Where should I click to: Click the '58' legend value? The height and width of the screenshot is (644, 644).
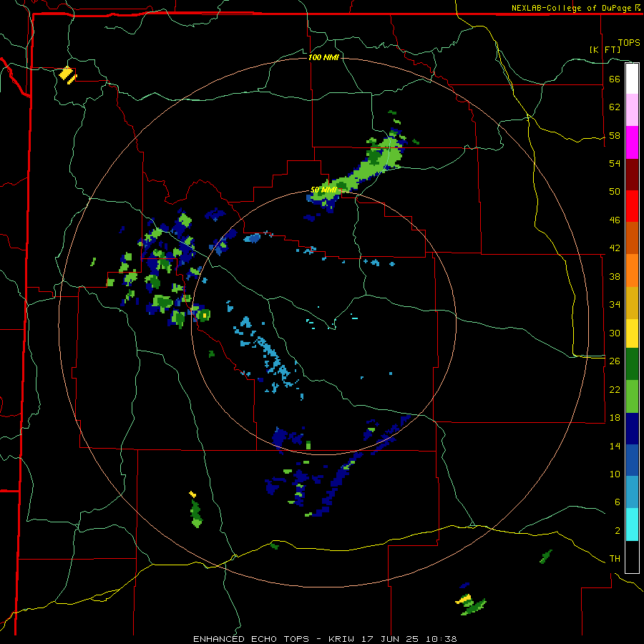(x=615, y=135)
